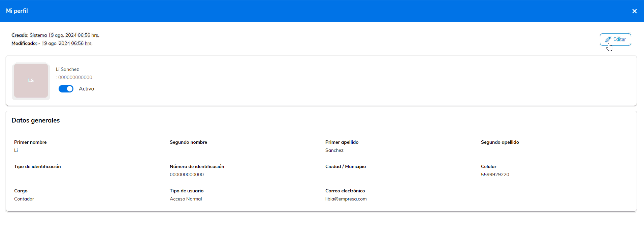Click the Sanchez value under Primer apellido
Viewport: 644px width, 243px height.
(334, 150)
